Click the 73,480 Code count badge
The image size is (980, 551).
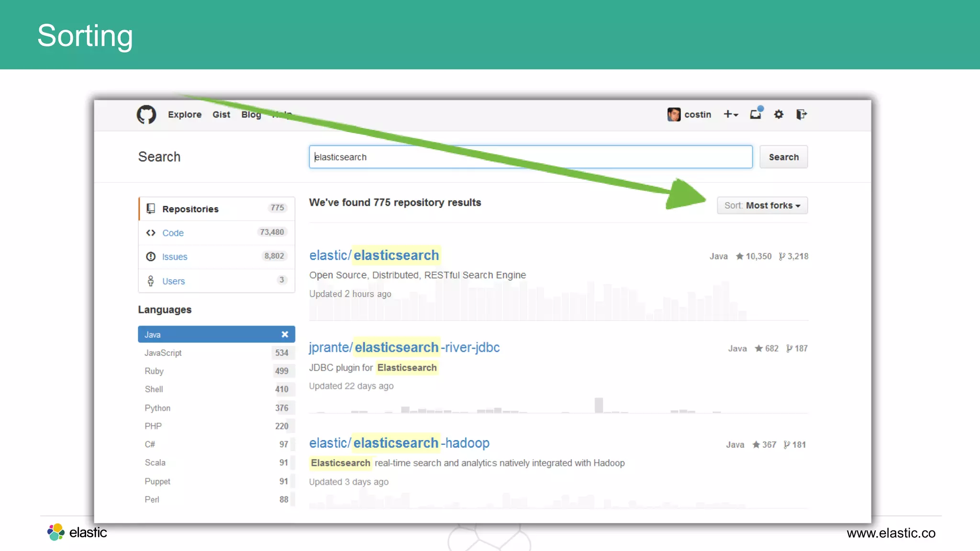272,232
